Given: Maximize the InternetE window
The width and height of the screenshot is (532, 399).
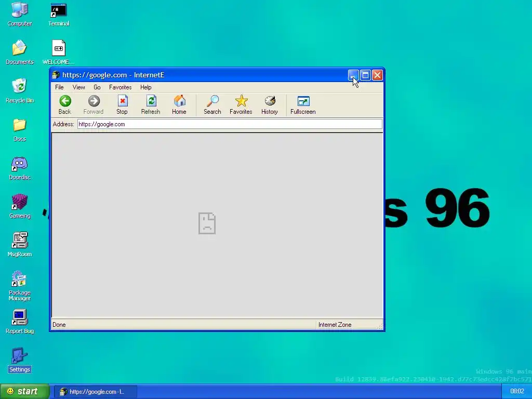Looking at the screenshot, I should tap(365, 75).
